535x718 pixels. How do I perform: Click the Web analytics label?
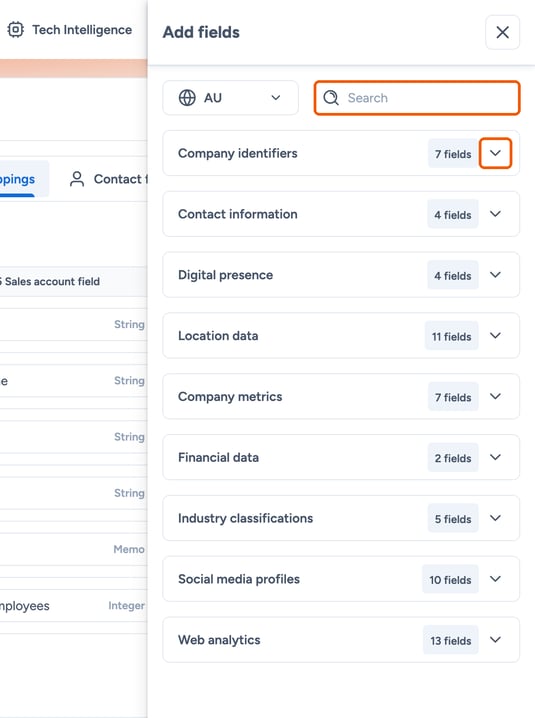coord(219,640)
